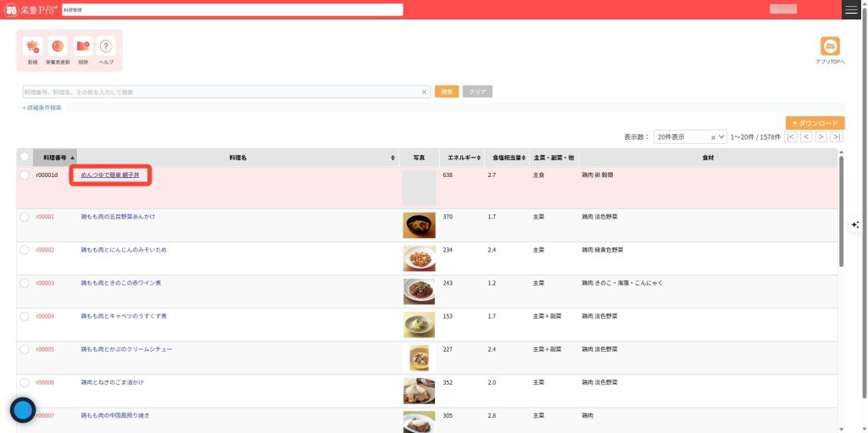Go to the next results page
The height and width of the screenshot is (433, 868).
point(821,136)
